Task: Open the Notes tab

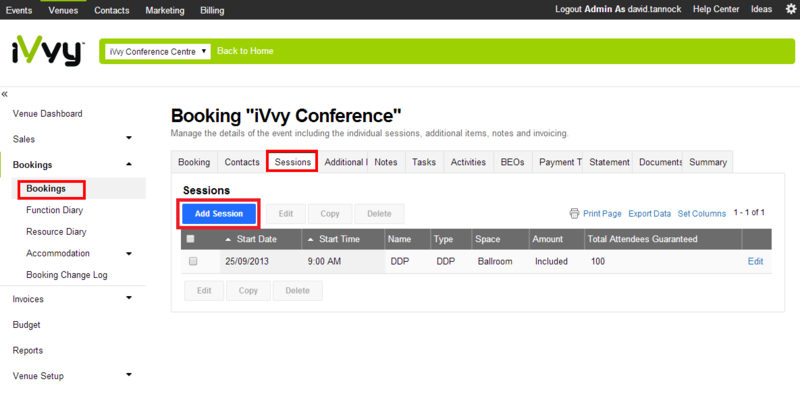Action: pyautogui.click(x=386, y=162)
